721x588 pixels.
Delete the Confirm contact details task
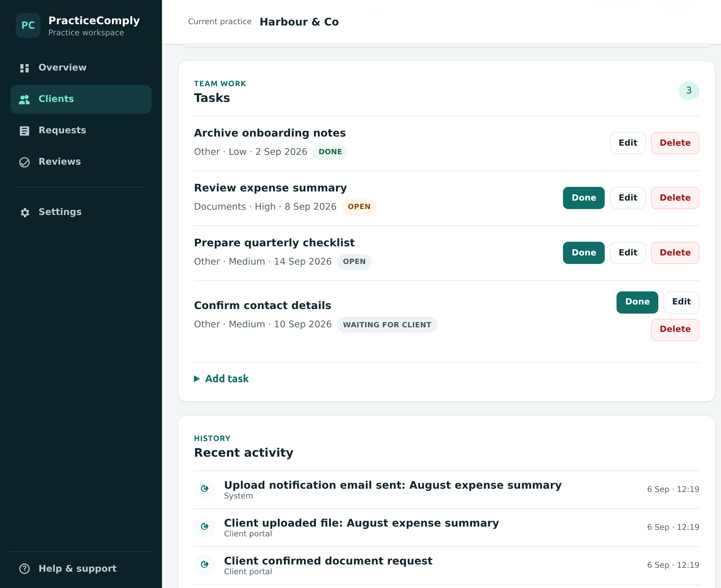675,330
